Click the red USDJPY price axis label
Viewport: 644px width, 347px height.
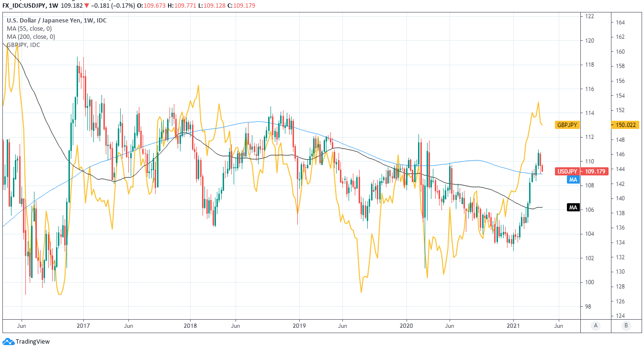click(567, 172)
